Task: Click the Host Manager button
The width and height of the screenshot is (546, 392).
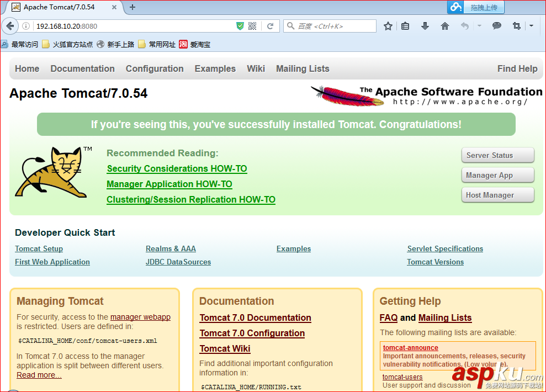Action: tap(498, 195)
